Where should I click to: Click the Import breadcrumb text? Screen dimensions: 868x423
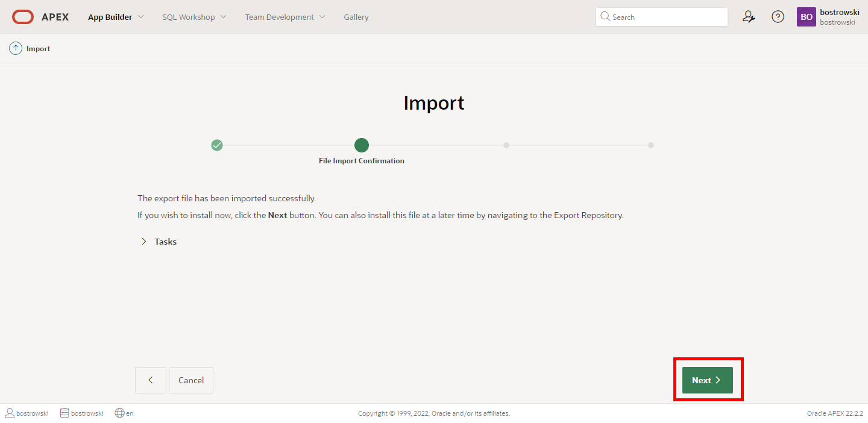pos(38,49)
